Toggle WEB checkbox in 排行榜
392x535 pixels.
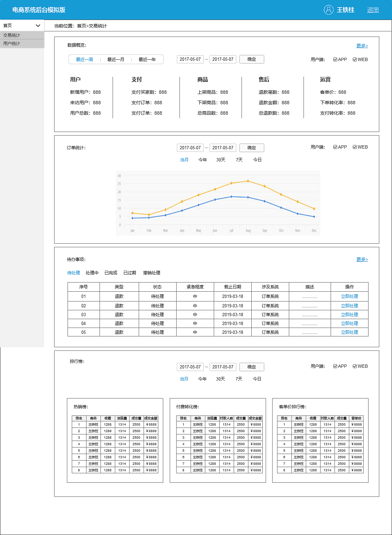click(354, 366)
